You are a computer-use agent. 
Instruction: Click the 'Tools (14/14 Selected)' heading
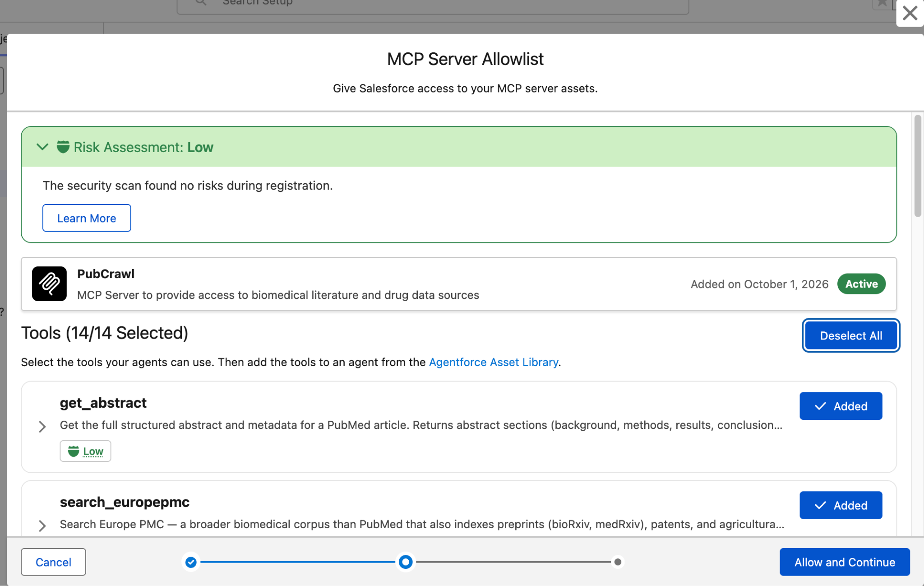(x=105, y=333)
